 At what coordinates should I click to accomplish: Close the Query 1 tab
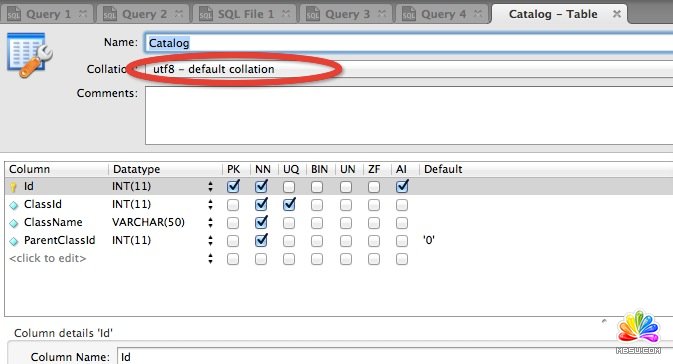pyautogui.click(x=83, y=14)
